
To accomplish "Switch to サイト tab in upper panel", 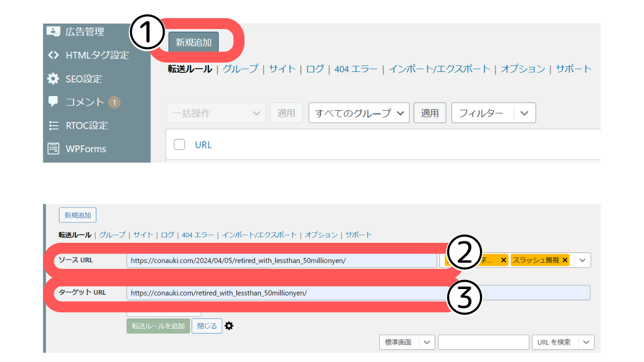I will (282, 69).
